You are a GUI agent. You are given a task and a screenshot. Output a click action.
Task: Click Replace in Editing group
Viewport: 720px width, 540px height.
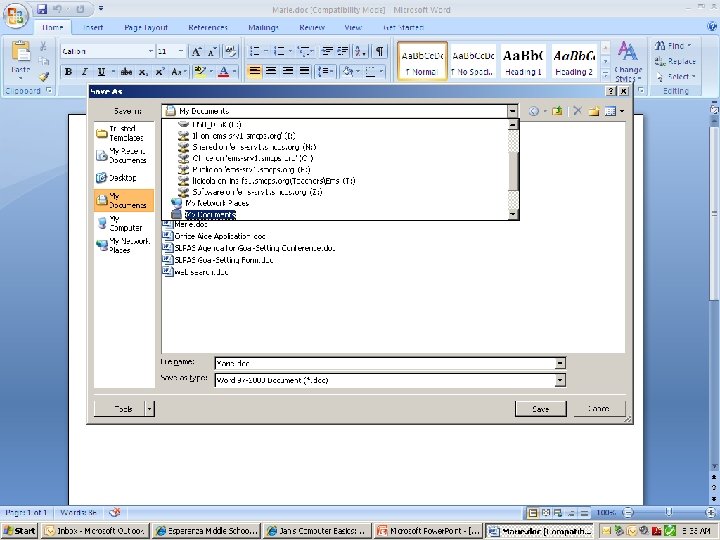[x=676, y=61]
